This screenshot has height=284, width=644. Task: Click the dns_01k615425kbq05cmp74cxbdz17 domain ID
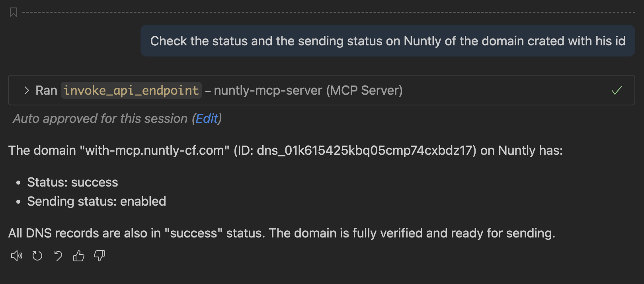pos(366,150)
